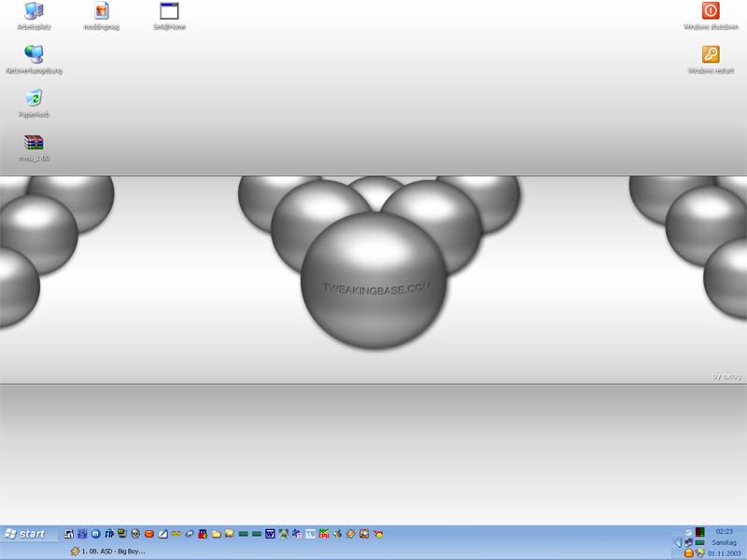
Task: Select the WinRAR archive icon on desktop
Action: pos(34,142)
